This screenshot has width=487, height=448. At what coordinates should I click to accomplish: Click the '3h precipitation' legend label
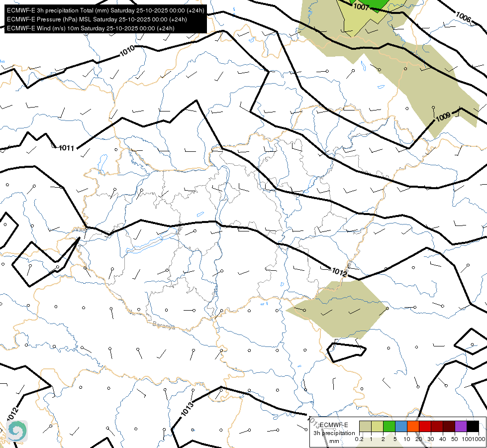click(x=334, y=433)
